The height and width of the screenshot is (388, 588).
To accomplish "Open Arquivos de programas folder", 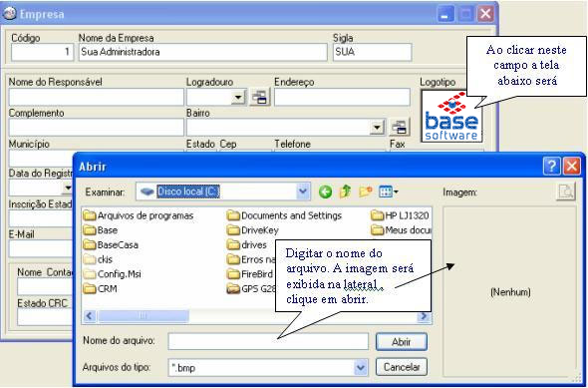I will pos(139,215).
